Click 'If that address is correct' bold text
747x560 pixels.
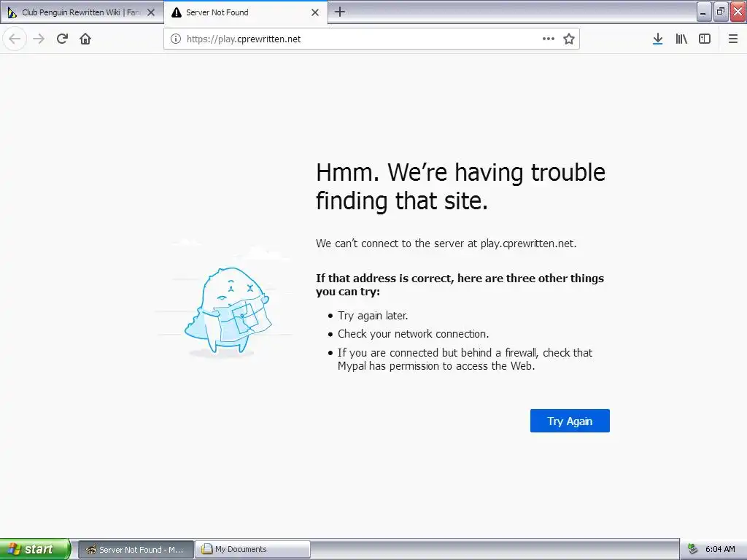[x=460, y=285]
